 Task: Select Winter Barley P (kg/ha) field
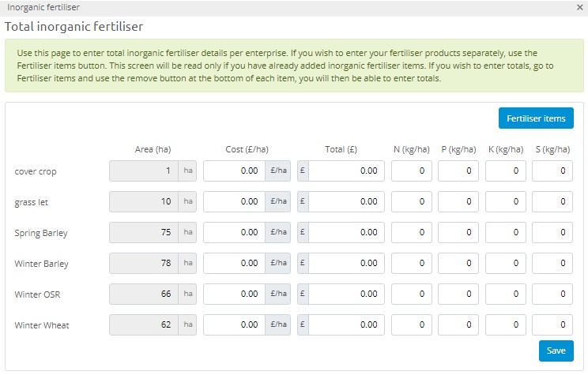tap(458, 263)
